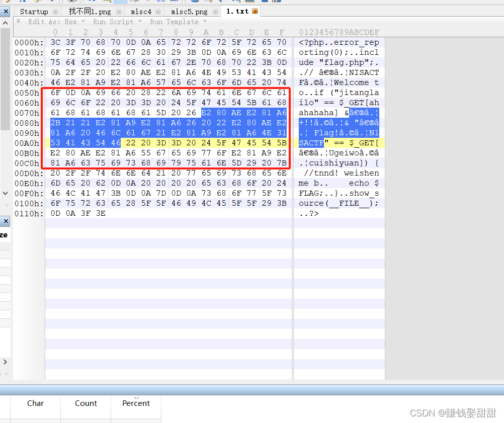Click ASCII text 'o..if ("jitangla'
The image size is (504, 423).
(x=339, y=93)
